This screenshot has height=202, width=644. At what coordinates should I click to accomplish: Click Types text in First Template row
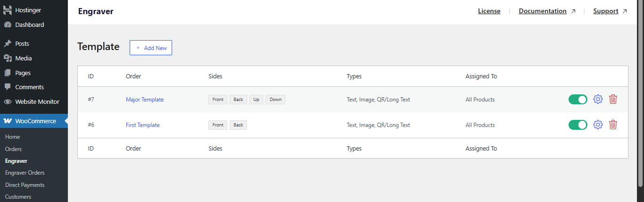(378, 125)
